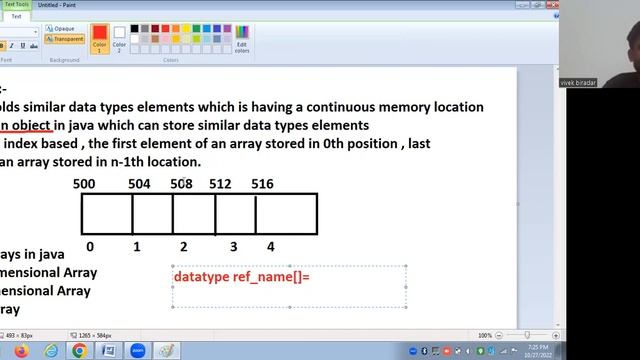This screenshot has height=360, width=640.
Task: Click the underlined word 'object' in the text
Action: coord(31,126)
